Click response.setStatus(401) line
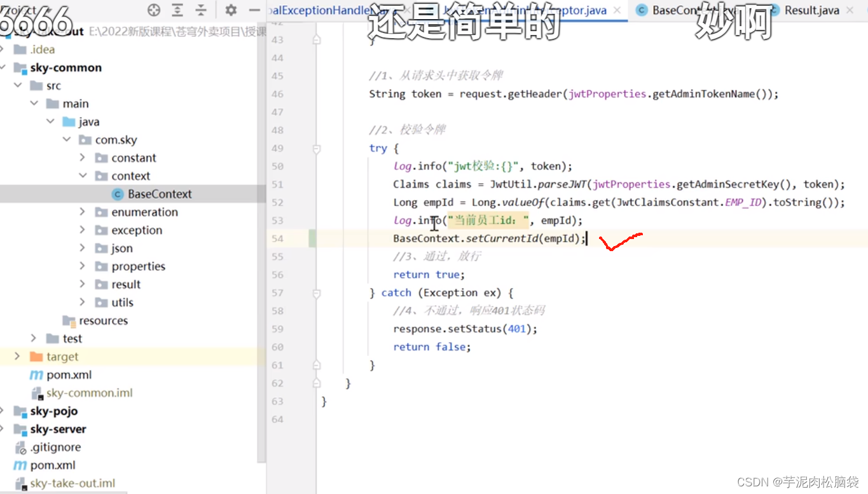 [465, 329]
